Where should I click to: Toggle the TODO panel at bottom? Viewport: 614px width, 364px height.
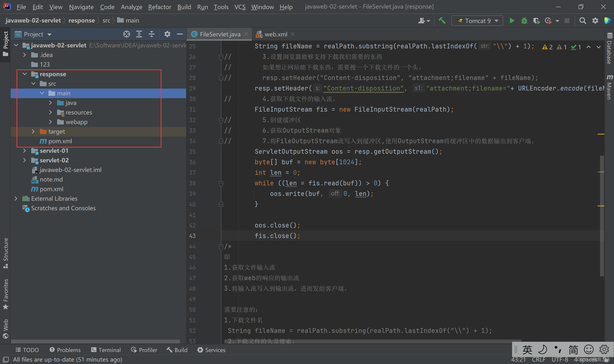tap(28, 350)
